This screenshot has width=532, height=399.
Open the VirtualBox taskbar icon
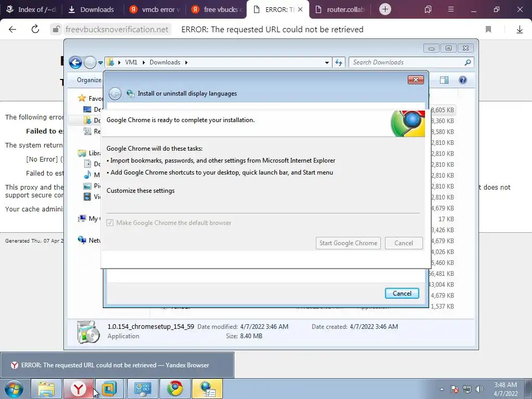[110, 389]
